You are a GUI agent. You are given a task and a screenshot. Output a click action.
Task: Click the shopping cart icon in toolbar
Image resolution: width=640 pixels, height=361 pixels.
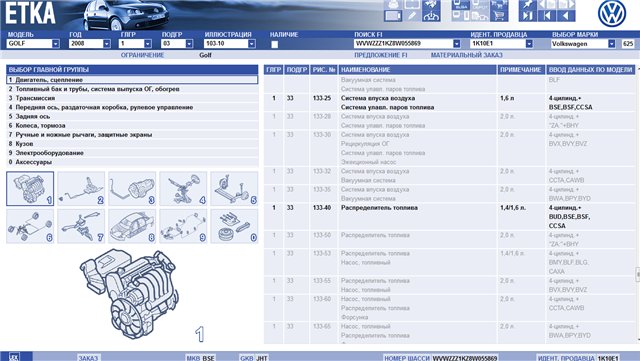coord(499,16)
